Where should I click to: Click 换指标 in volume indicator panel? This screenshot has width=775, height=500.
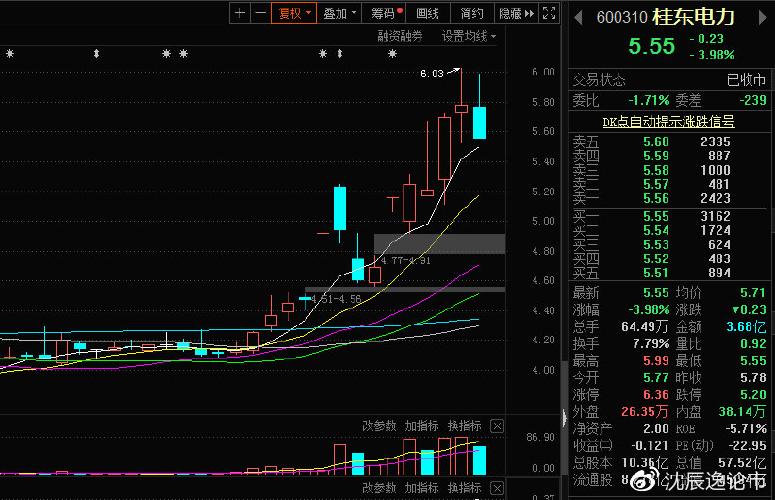[x=465, y=426]
